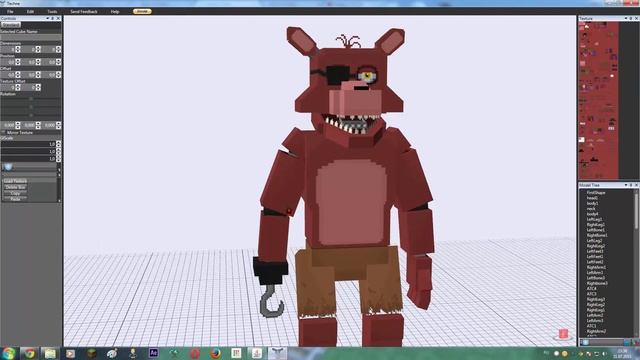Select head1 in Model Tree
Image resolution: width=640 pixels, height=360 pixels.
click(592, 198)
